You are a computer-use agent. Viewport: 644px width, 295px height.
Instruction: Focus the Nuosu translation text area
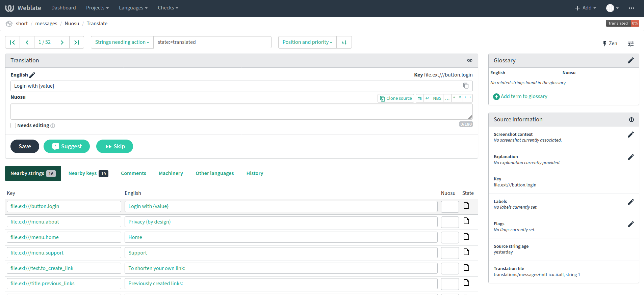pyautogui.click(x=241, y=112)
